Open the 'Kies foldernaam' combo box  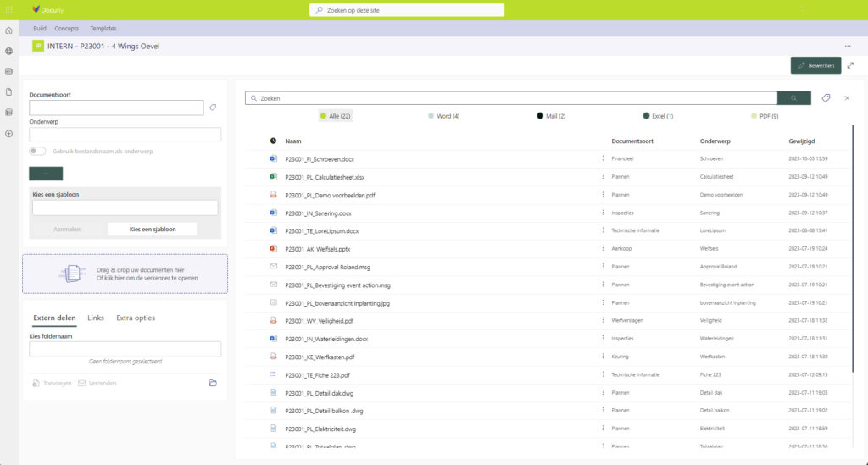pyautogui.click(x=125, y=349)
